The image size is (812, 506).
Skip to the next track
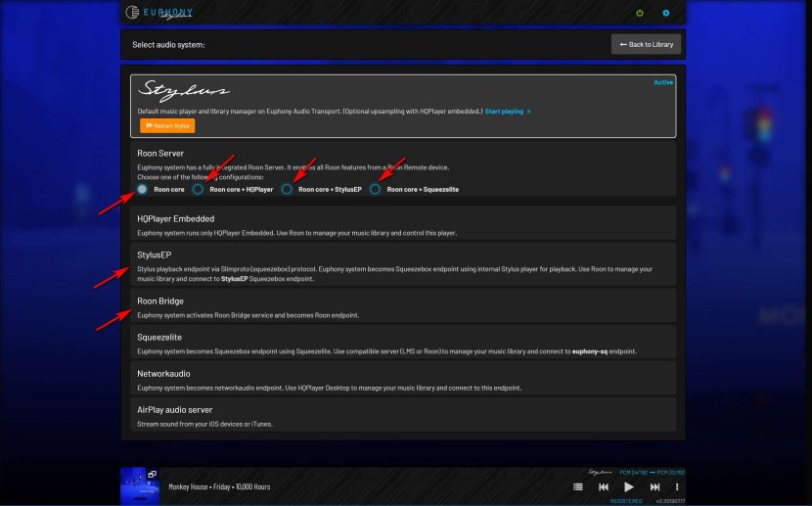[654, 486]
